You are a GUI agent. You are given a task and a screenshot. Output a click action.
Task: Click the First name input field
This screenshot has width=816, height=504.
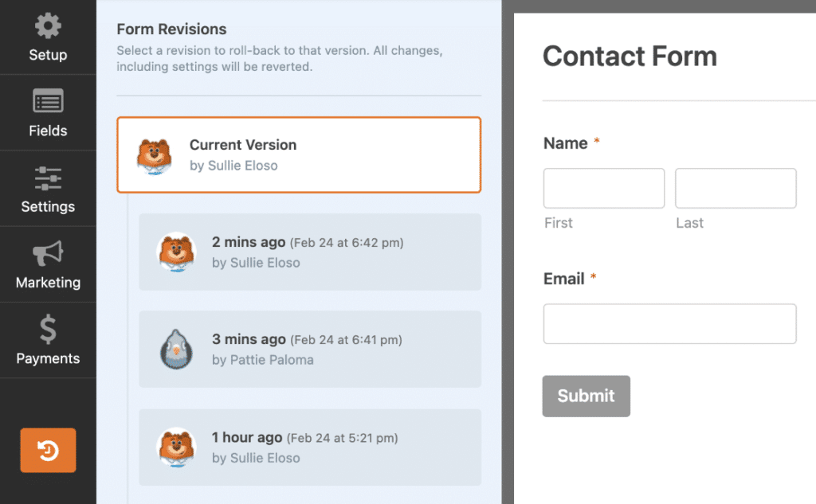pos(603,188)
